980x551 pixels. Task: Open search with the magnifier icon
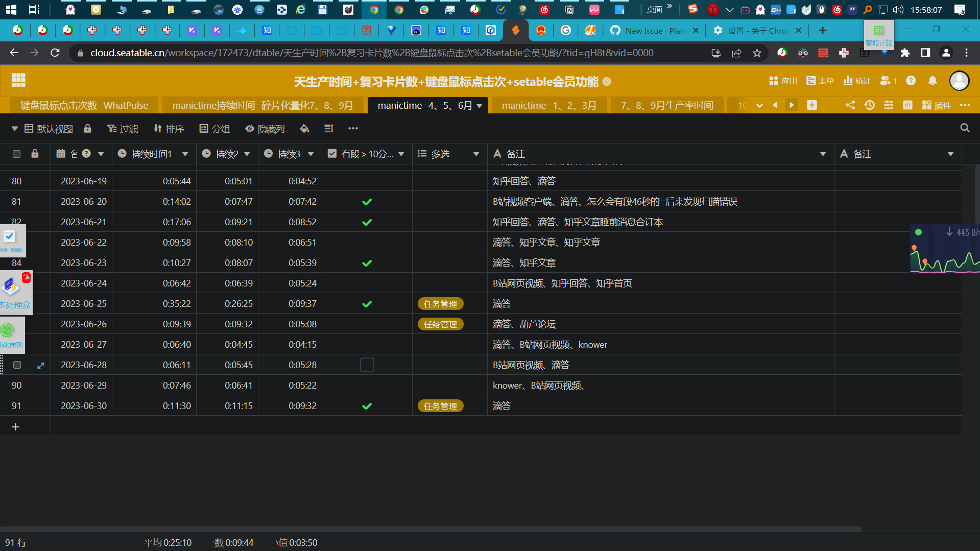964,128
